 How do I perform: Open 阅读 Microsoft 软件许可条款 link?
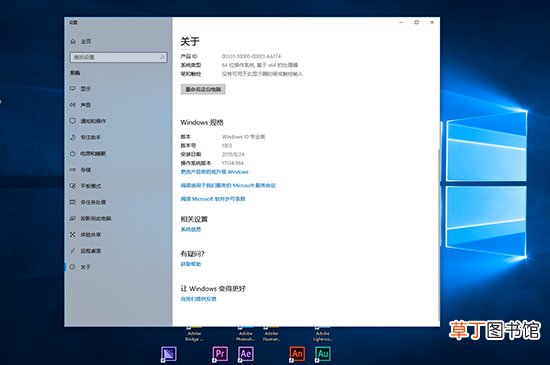[213, 199]
